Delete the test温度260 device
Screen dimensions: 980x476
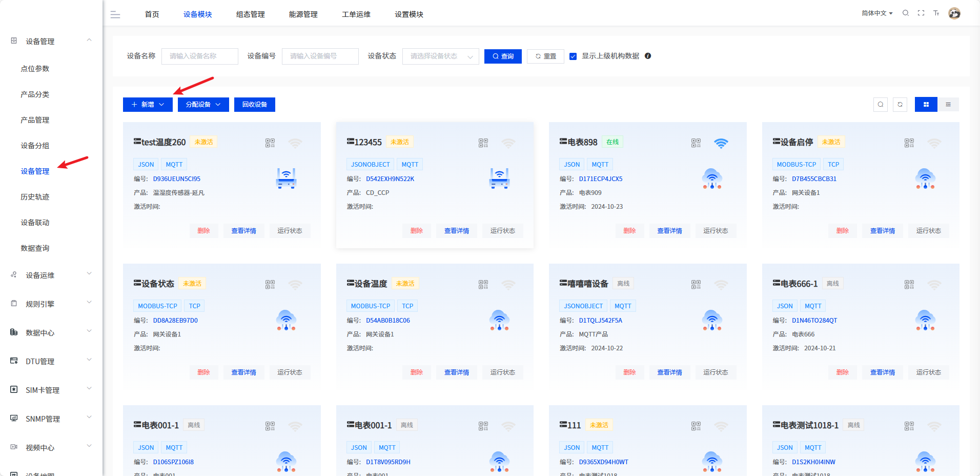tap(203, 231)
